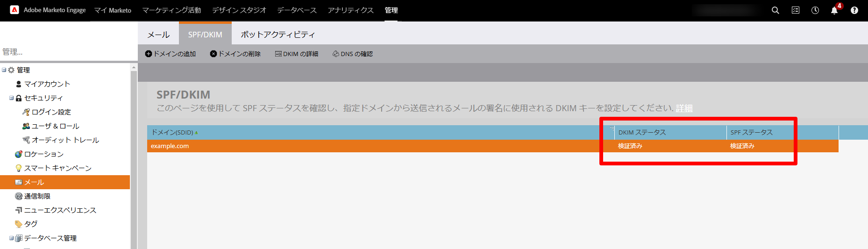Click the Adobe logo icon
The height and width of the screenshot is (249, 868).
(x=14, y=10)
